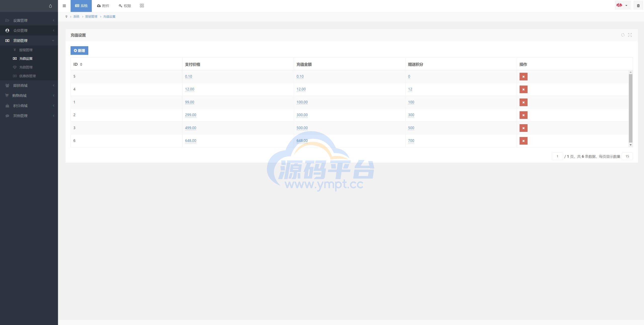
Task: Click 系统 breadcrumb link
Action: (x=76, y=17)
